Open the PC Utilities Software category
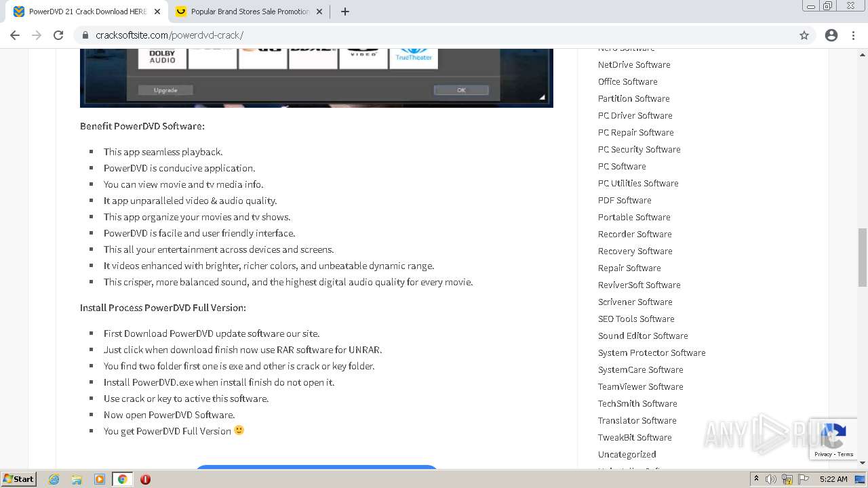Screen dimensions: 868x488 (638, 183)
